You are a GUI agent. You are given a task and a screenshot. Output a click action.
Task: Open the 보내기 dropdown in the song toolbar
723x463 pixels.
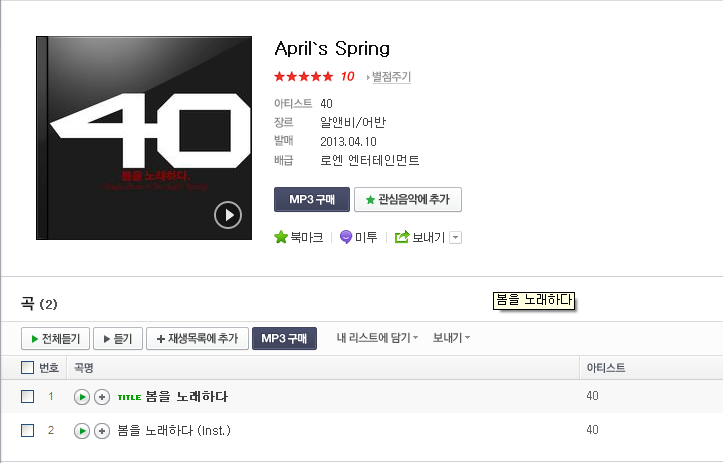tap(451, 338)
